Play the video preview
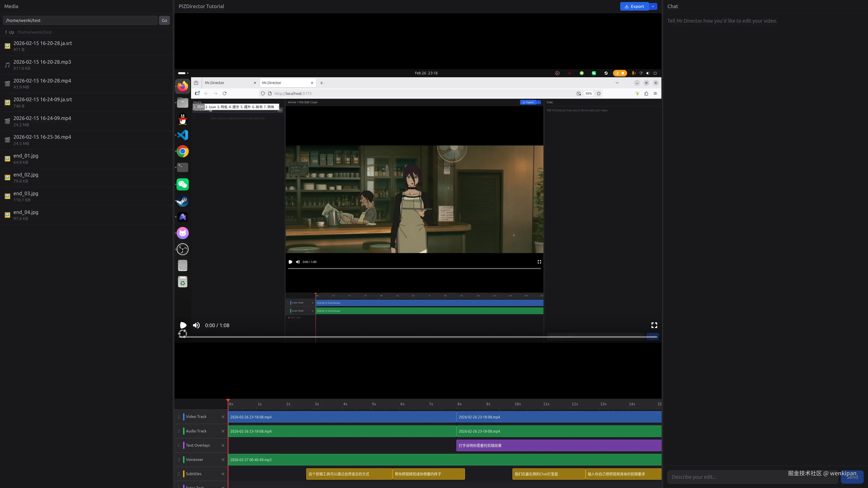 pos(183,325)
